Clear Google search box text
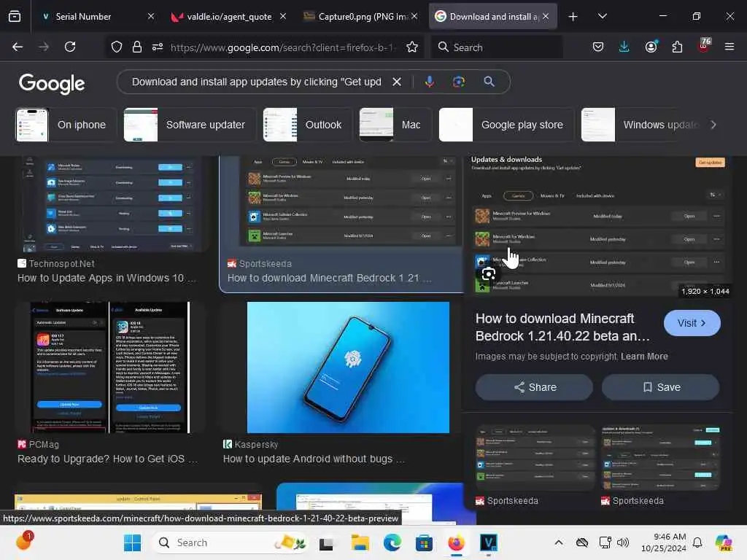 [396, 82]
